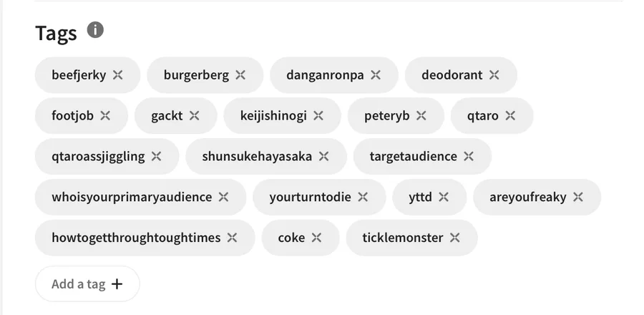Remove the shunsukehayasaka tag
The height and width of the screenshot is (315, 644).
pos(323,156)
